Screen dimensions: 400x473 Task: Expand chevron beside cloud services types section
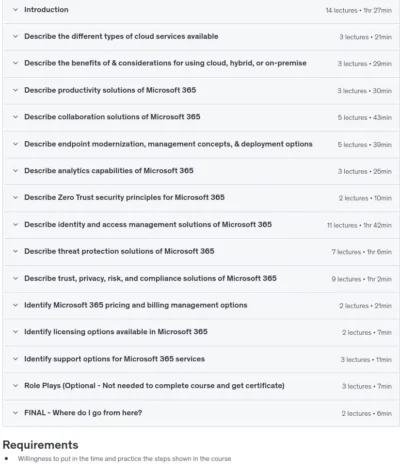coord(15,36)
